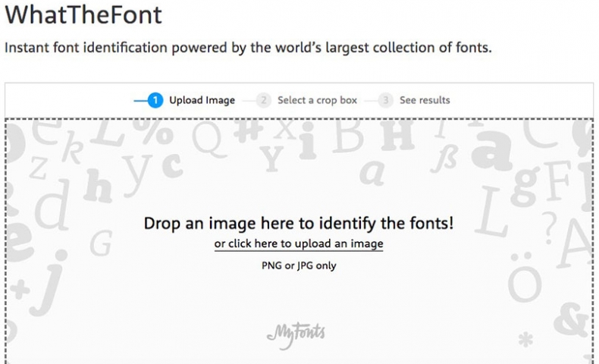Click the decorative ampersand glyph
599x364 pixels.
point(570,318)
